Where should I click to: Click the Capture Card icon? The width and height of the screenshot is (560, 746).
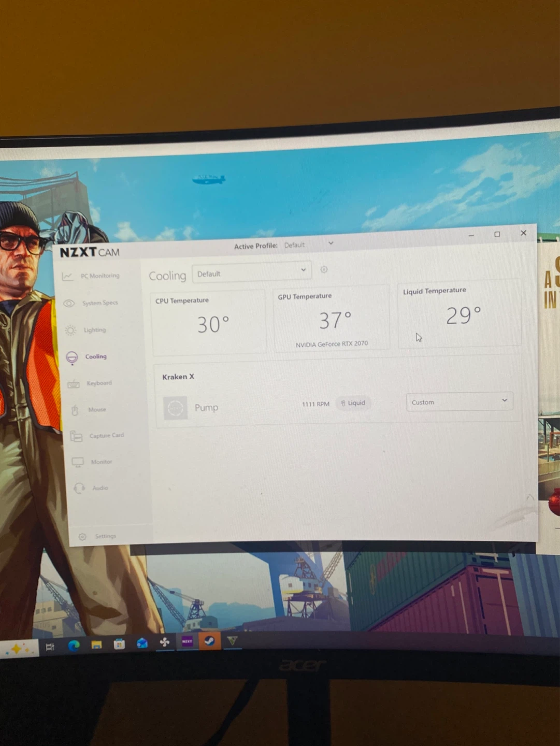[76, 436]
